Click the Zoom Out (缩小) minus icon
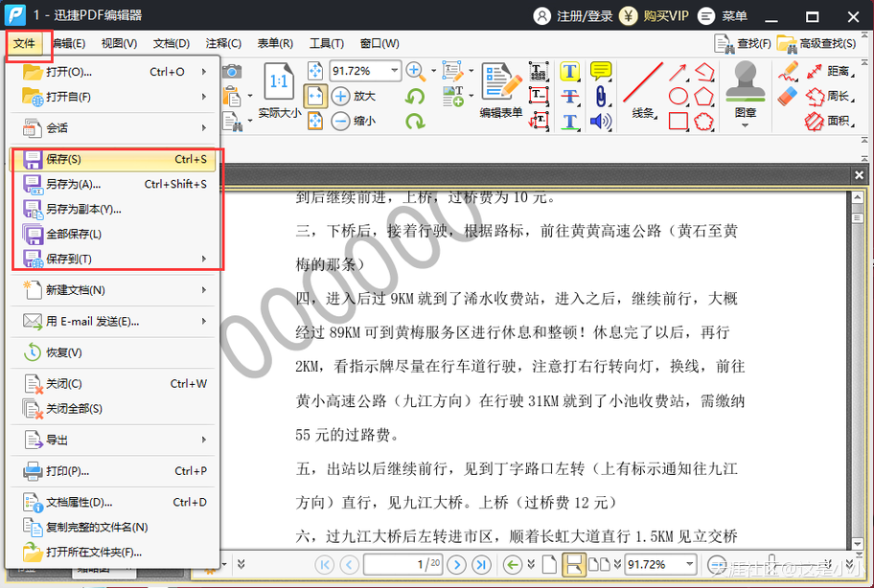The image size is (874, 588). 340,121
